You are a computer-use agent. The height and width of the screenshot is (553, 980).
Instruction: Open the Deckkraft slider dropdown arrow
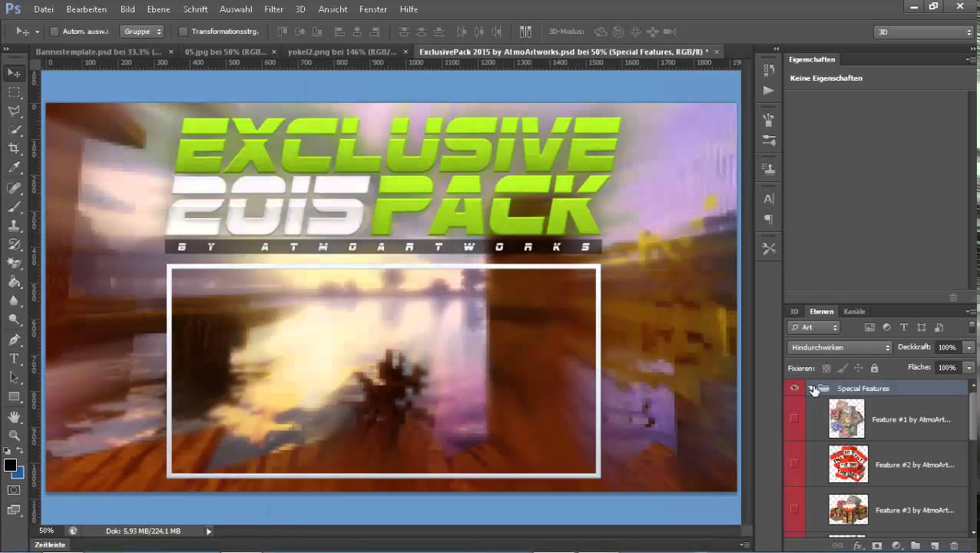969,347
